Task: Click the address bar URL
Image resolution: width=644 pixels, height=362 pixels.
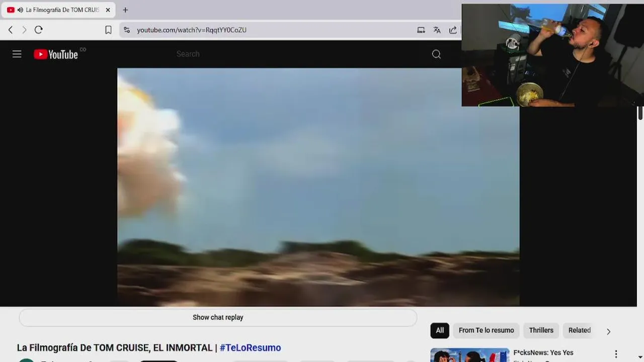Action: click(x=192, y=30)
